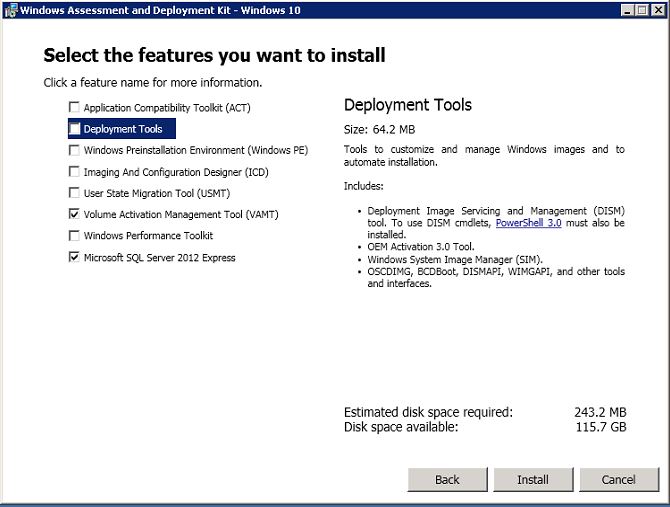Enable Application Compatibility Toolkit (ACT) checkbox
The width and height of the screenshot is (670, 507).
74,108
